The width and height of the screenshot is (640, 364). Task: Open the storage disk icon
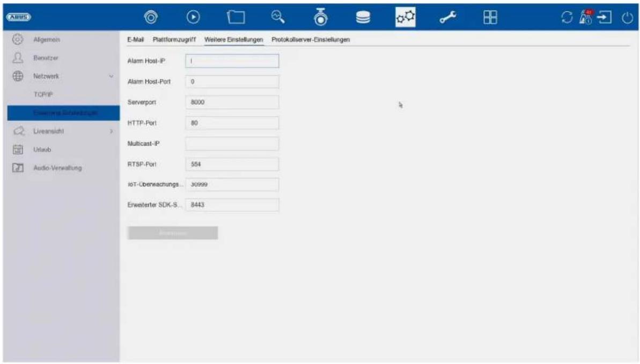363,17
